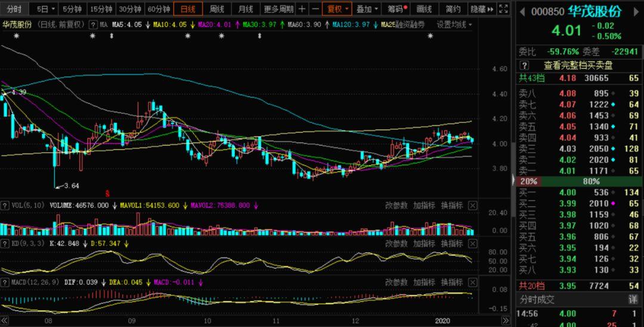The height and width of the screenshot is (327, 644).
Task: Select the 60分钟 period tab
Action: point(159,8)
